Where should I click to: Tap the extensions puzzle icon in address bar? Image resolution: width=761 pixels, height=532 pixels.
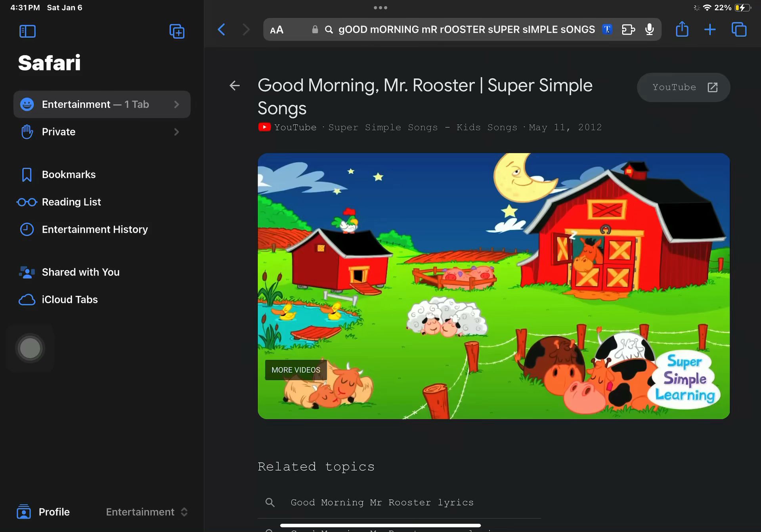628,29
